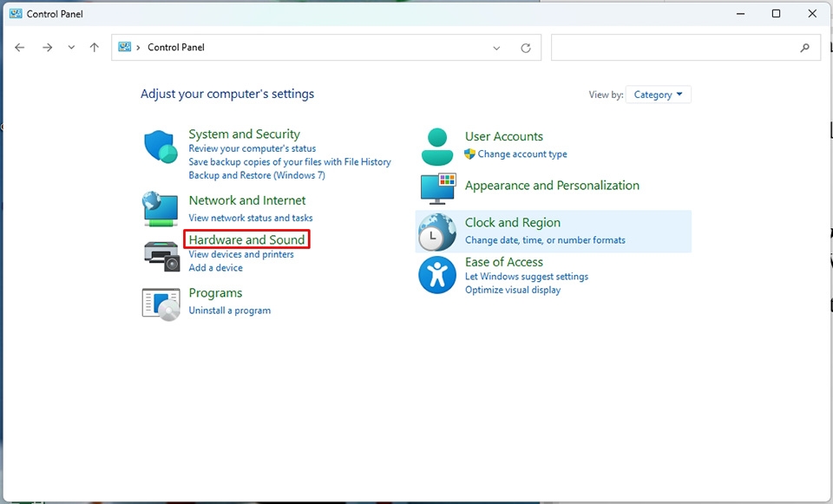Click Change date, time, or number formats
The width and height of the screenshot is (833, 504).
coord(545,240)
